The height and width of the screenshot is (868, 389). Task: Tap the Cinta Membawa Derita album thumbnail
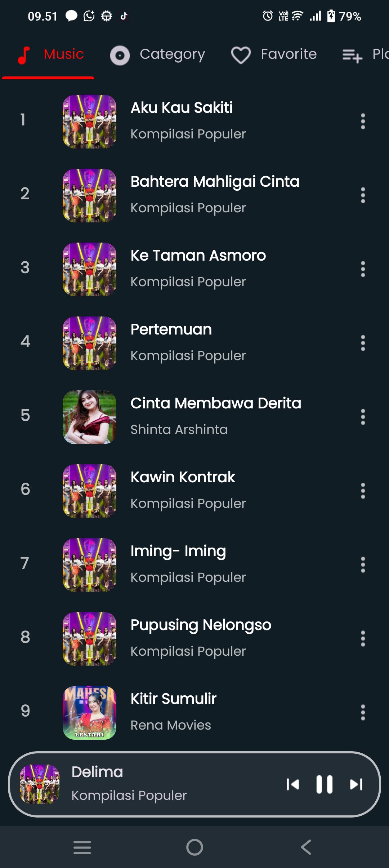click(90, 417)
